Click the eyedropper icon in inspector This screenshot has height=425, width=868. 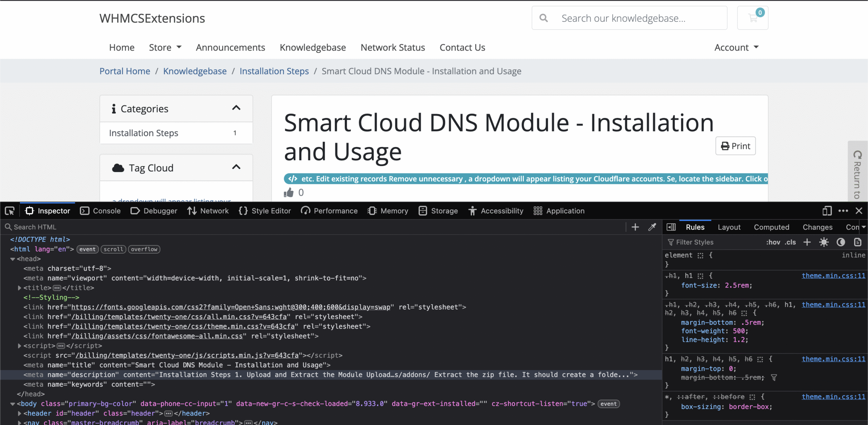[x=652, y=227]
